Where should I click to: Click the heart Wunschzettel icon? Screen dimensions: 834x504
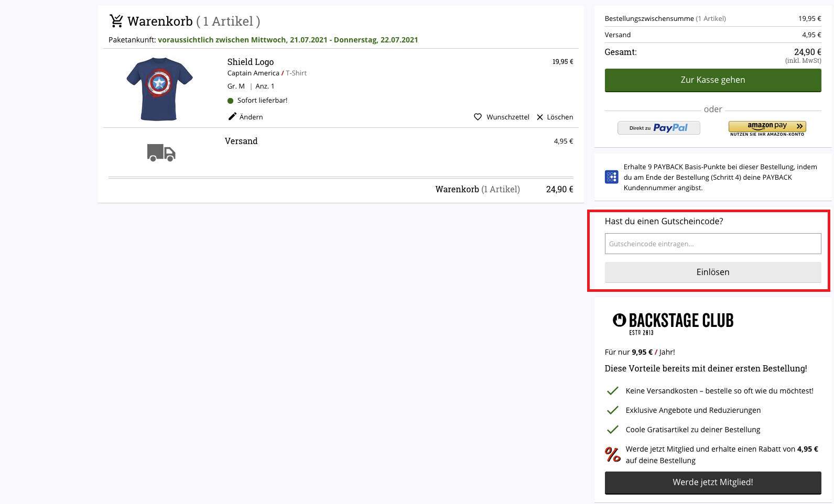coord(478,117)
